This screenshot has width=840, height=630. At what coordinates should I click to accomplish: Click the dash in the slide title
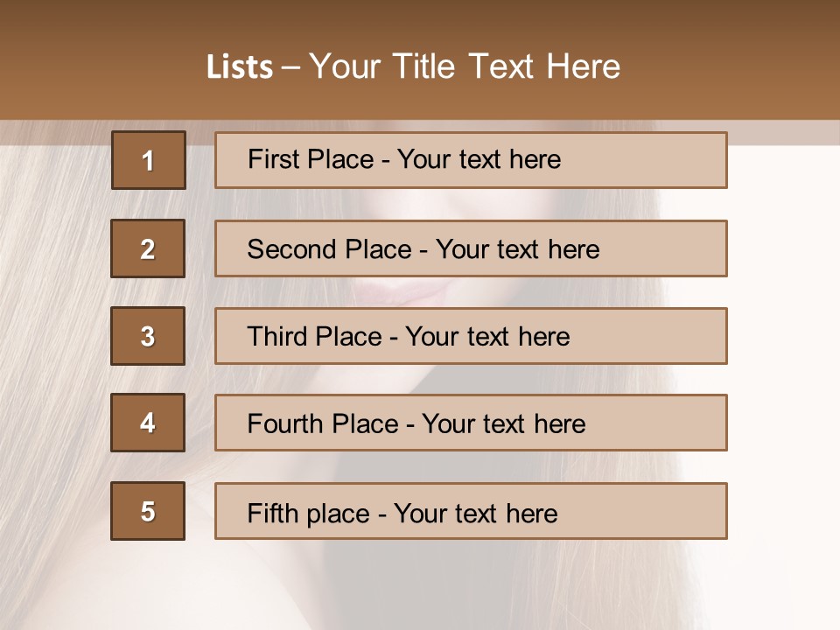(x=290, y=67)
